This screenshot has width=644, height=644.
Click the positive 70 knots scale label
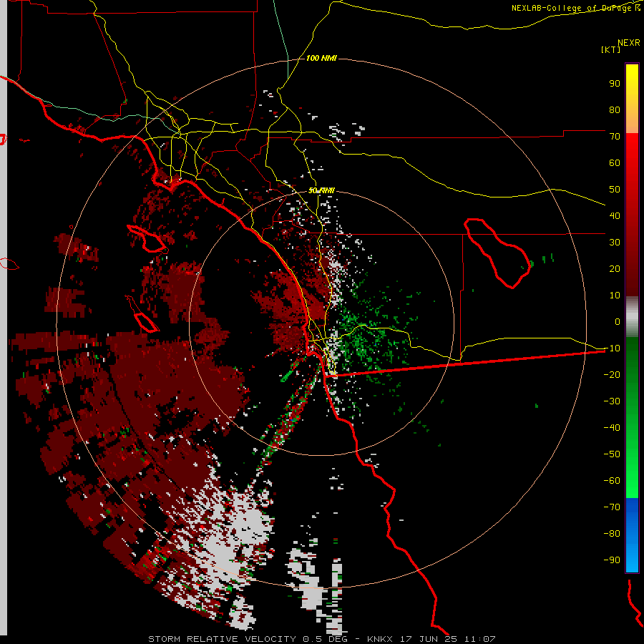(615, 137)
